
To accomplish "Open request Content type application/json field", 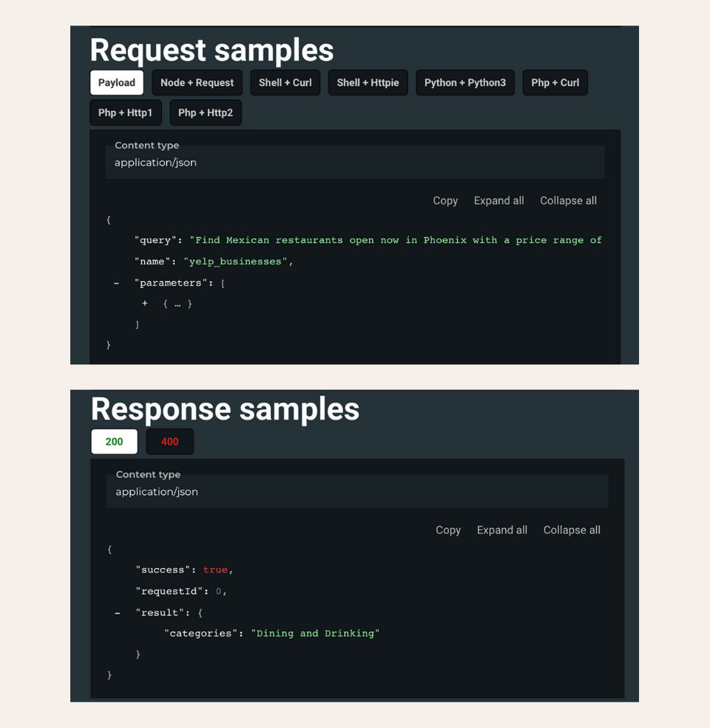I will point(354,162).
